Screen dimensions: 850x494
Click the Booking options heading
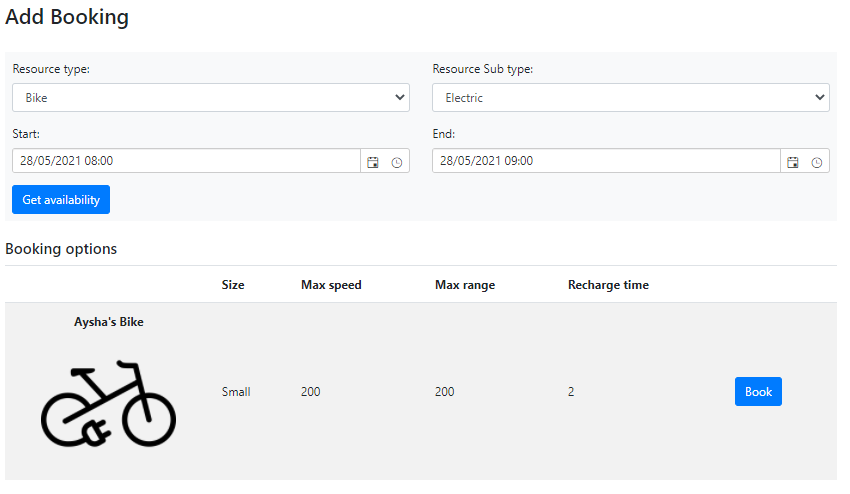pyautogui.click(x=61, y=249)
